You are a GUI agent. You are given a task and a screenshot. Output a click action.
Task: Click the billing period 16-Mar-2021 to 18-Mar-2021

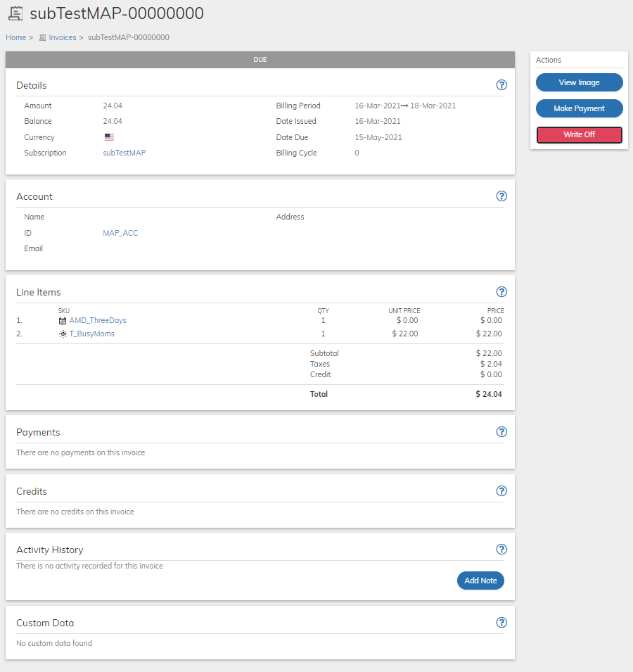[405, 106]
